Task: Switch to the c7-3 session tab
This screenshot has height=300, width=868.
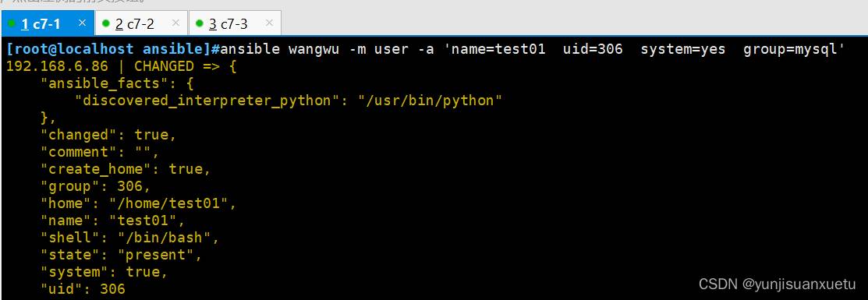Action: [235, 24]
